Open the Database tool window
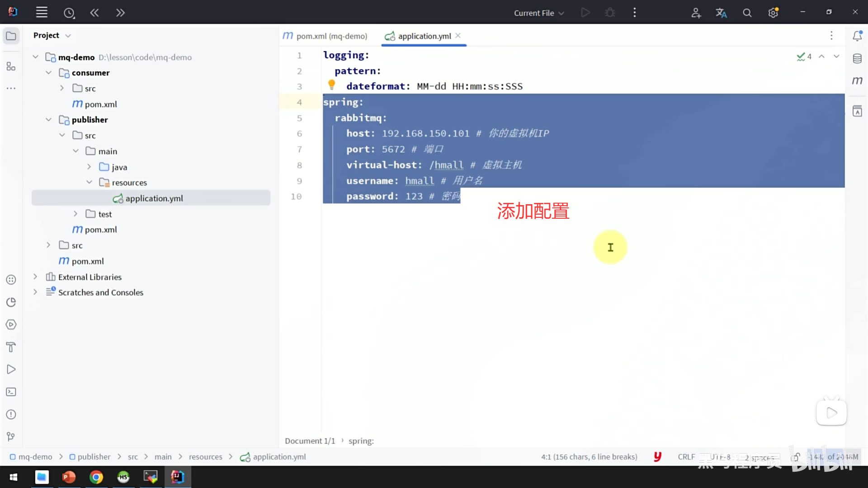The height and width of the screenshot is (488, 868). pyautogui.click(x=857, y=59)
